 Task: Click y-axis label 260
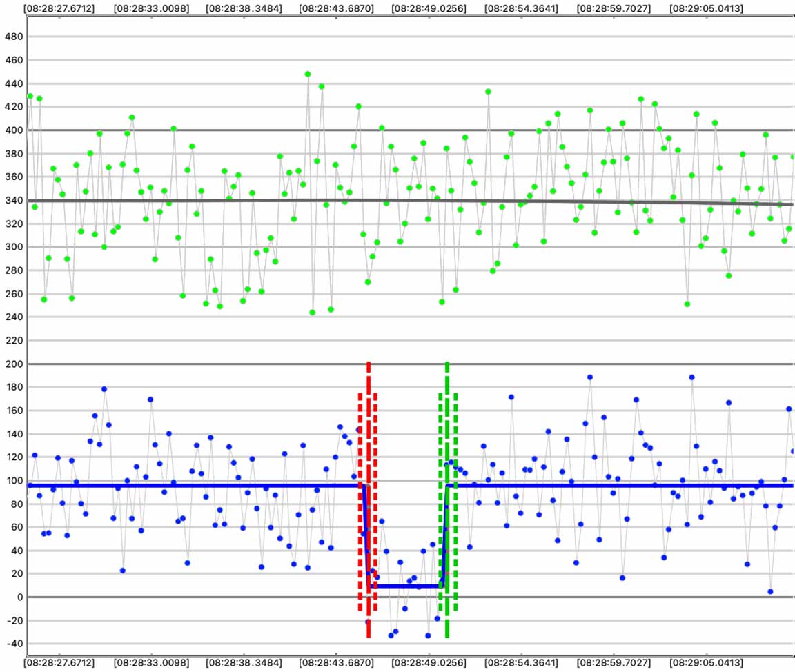pyautogui.click(x=14, y=293)
